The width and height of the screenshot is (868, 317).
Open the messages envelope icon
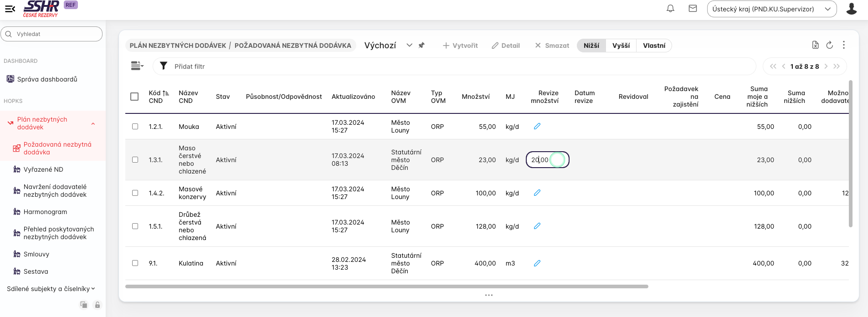pyautogui.click(x=693, y=9)
